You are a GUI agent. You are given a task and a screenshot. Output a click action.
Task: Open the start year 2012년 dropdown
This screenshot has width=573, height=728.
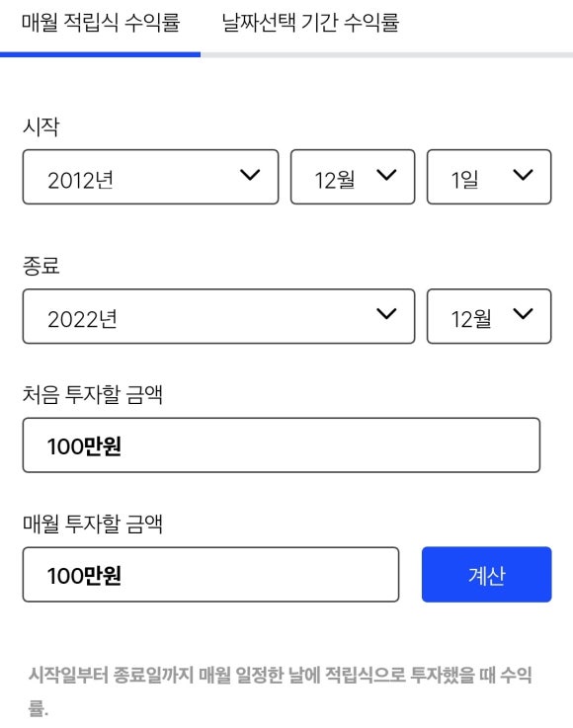point(150,177)
